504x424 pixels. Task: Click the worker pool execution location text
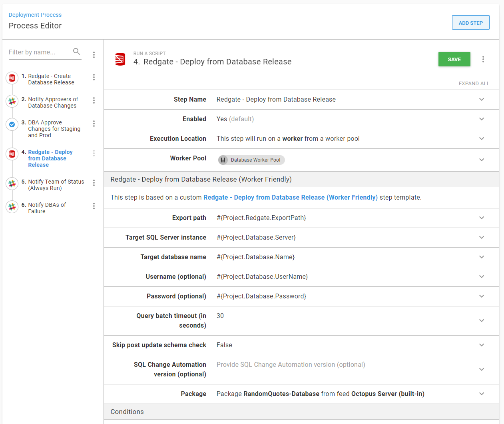[x=288, y=139]
